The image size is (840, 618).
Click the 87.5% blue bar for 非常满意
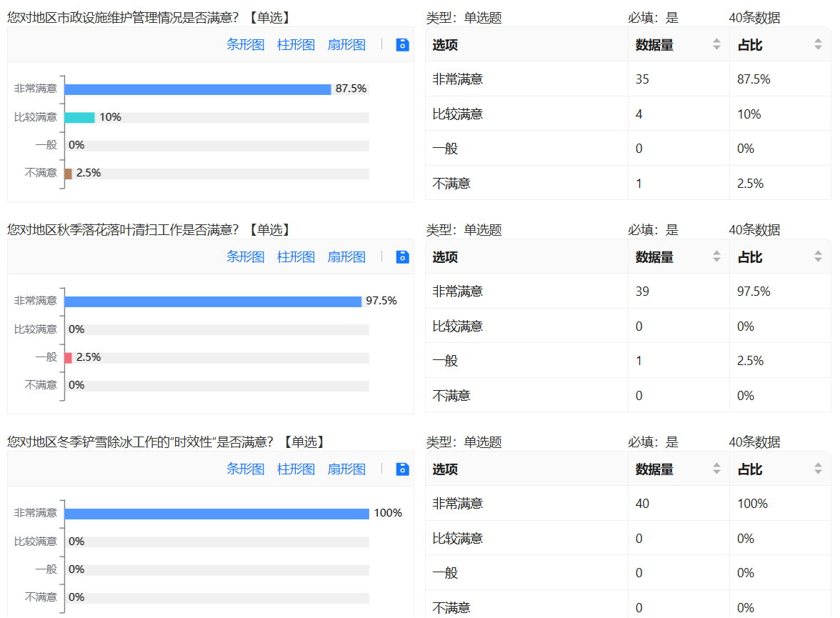[198, 89]
